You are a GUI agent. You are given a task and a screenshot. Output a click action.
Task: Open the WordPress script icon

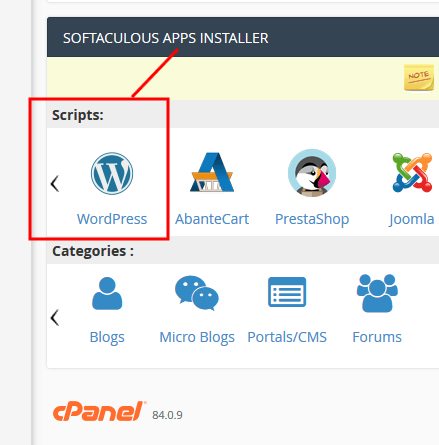[112, 174]
